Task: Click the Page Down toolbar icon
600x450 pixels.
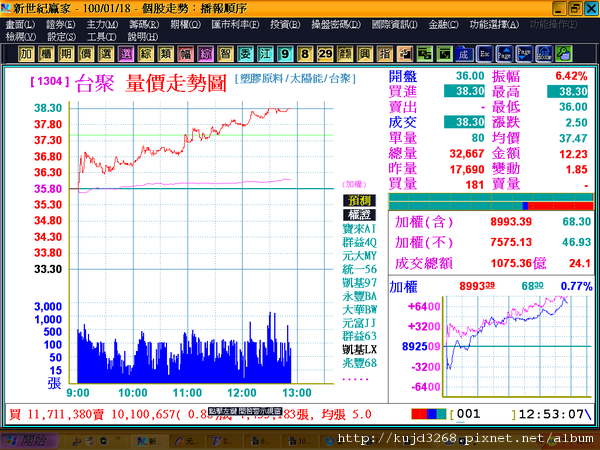Action: [x=524, y=54]
